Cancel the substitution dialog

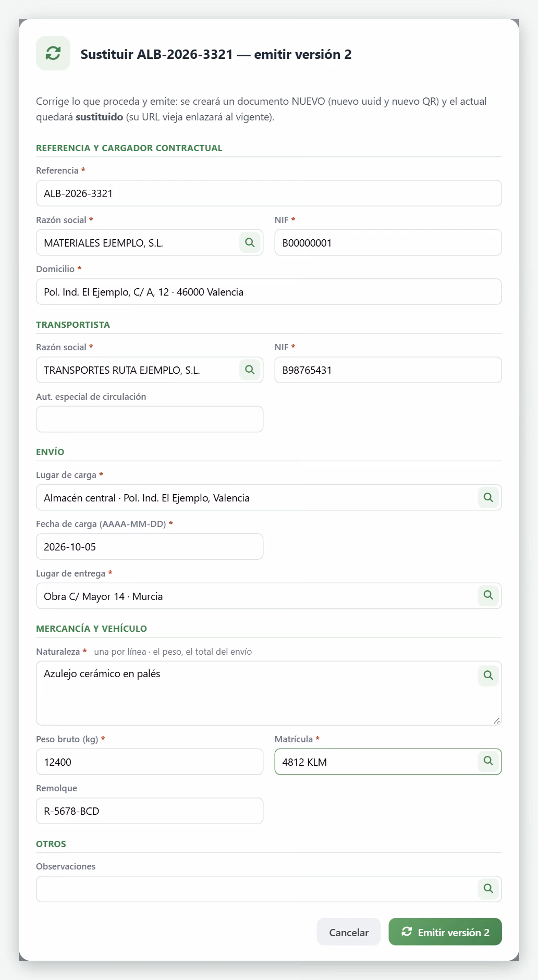coord(349,932)
